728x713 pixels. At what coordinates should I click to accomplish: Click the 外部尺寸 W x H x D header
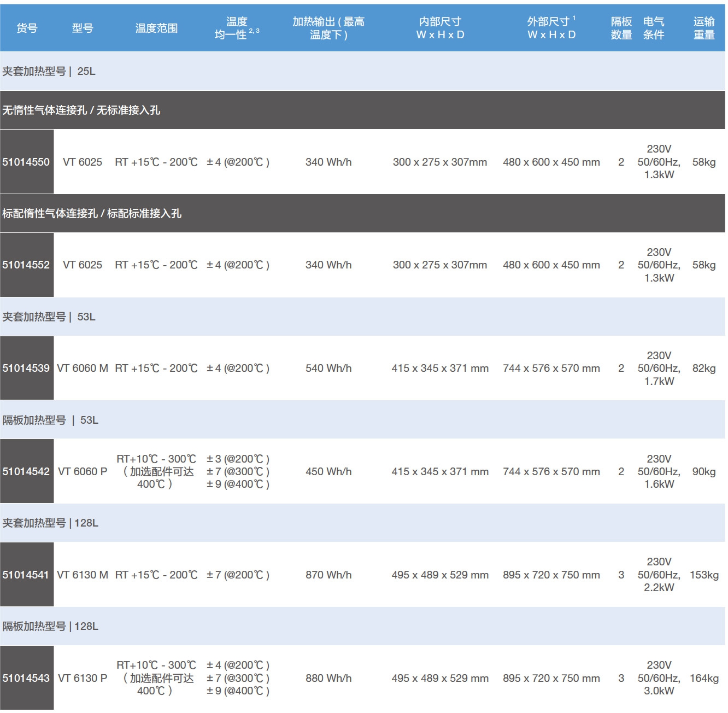tap(551, 28)
